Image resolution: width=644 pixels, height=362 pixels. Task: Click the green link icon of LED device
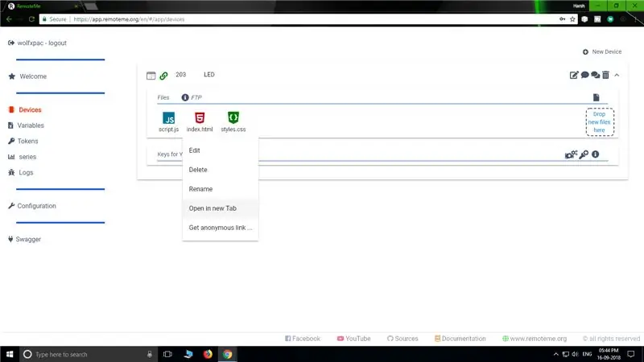coord(163,76)
